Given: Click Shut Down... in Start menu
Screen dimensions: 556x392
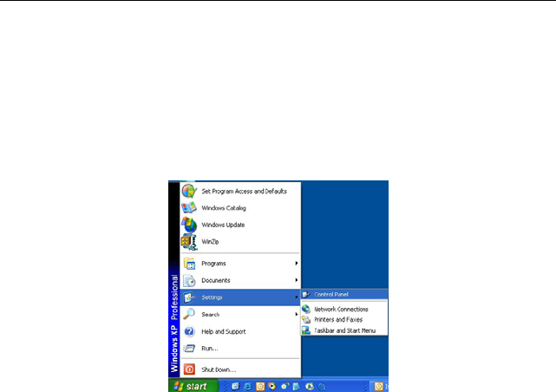Looking at the screenshot, I should point(240,369).
